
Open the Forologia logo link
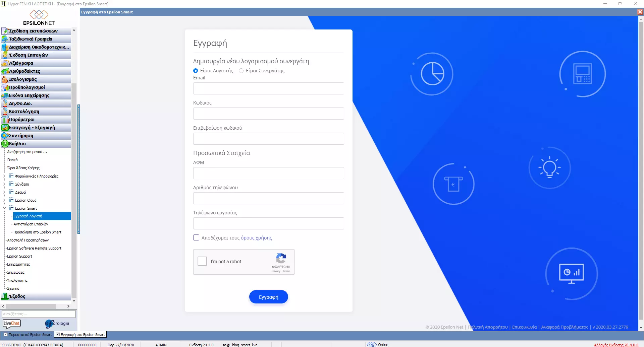(x=57, y=324)
